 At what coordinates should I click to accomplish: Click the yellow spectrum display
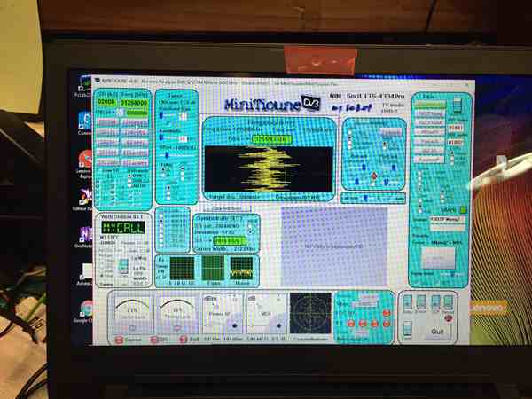pos(269,168)
